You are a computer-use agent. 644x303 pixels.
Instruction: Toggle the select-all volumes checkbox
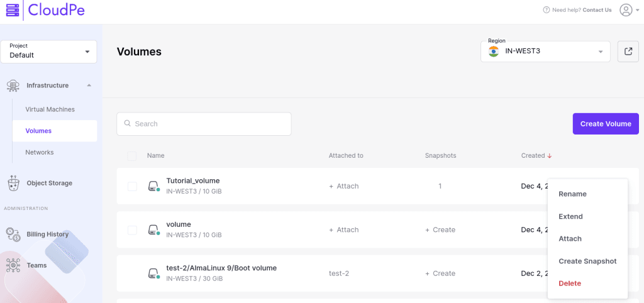point(132,156)
